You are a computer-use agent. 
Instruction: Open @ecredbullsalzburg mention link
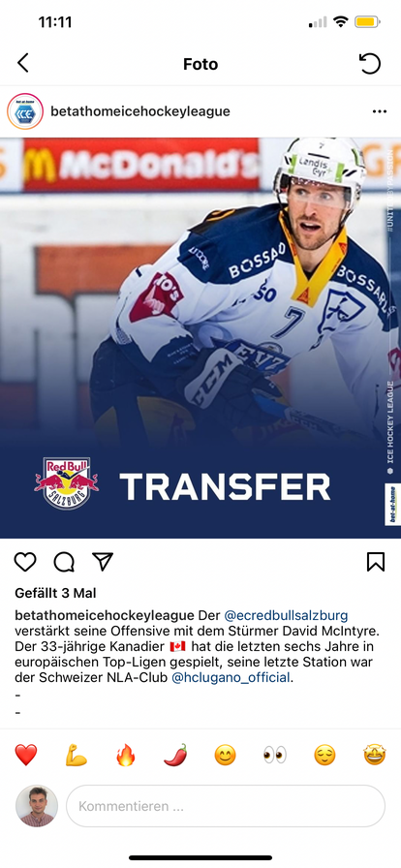[x=286, y=615]
